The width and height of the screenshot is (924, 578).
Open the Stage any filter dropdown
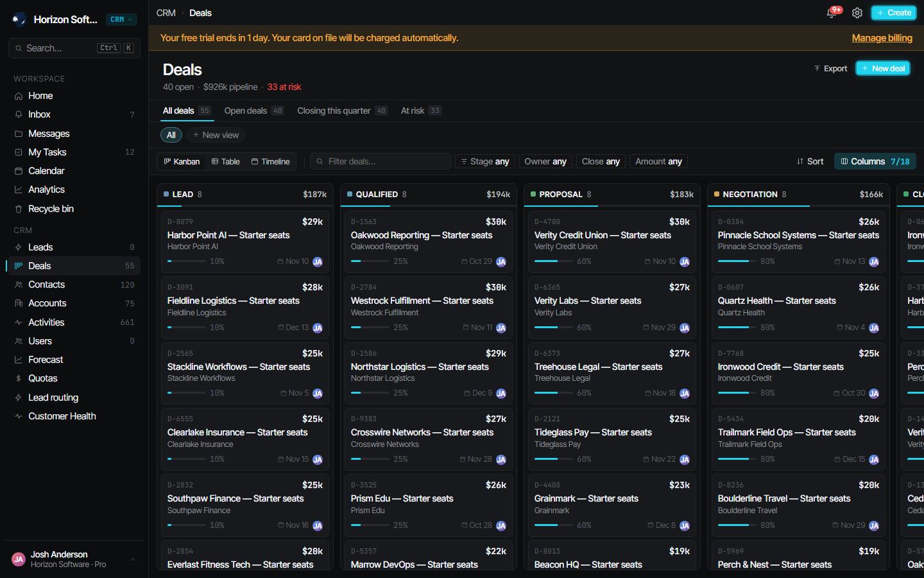[484, 162]
